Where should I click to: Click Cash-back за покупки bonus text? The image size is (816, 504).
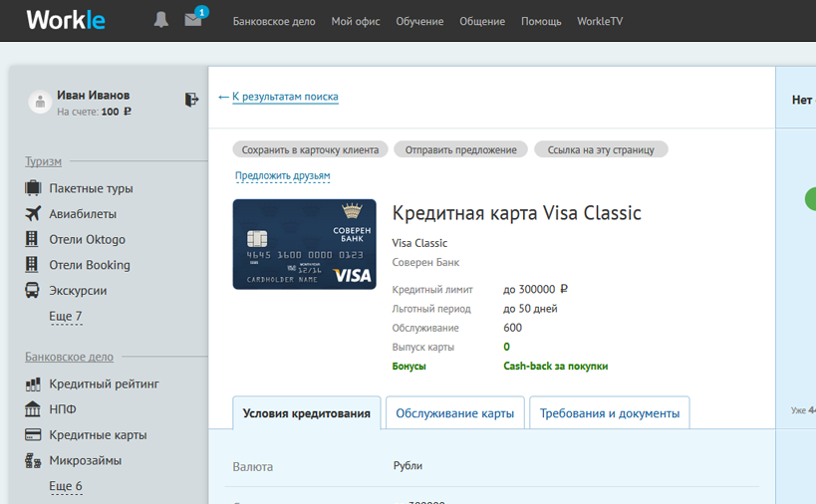[555, 367]
